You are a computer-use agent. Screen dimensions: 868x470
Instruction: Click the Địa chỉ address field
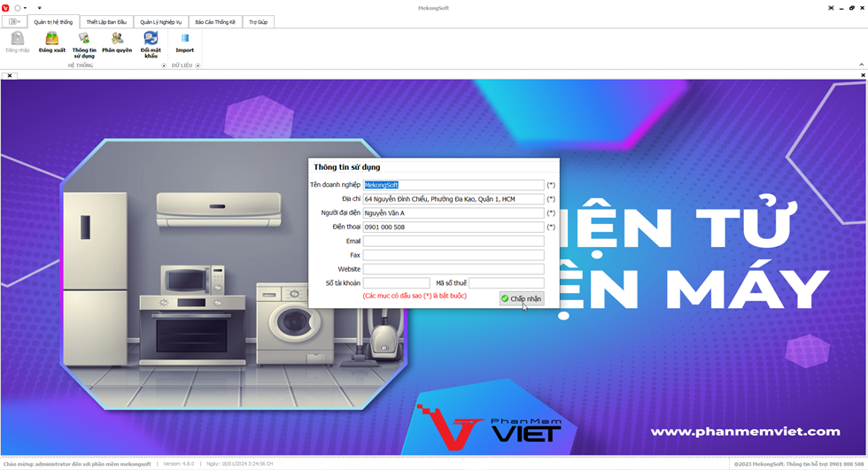point(453,199)
